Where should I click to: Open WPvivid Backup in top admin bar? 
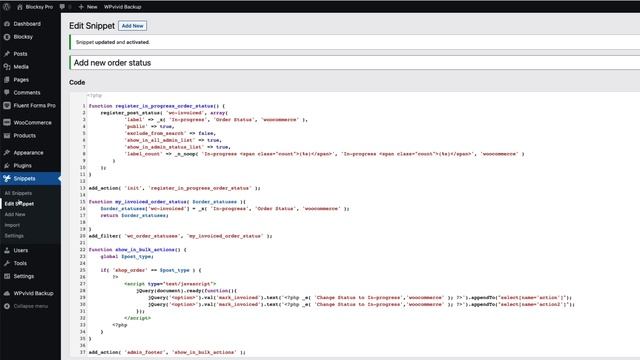[x=122, y=7]
